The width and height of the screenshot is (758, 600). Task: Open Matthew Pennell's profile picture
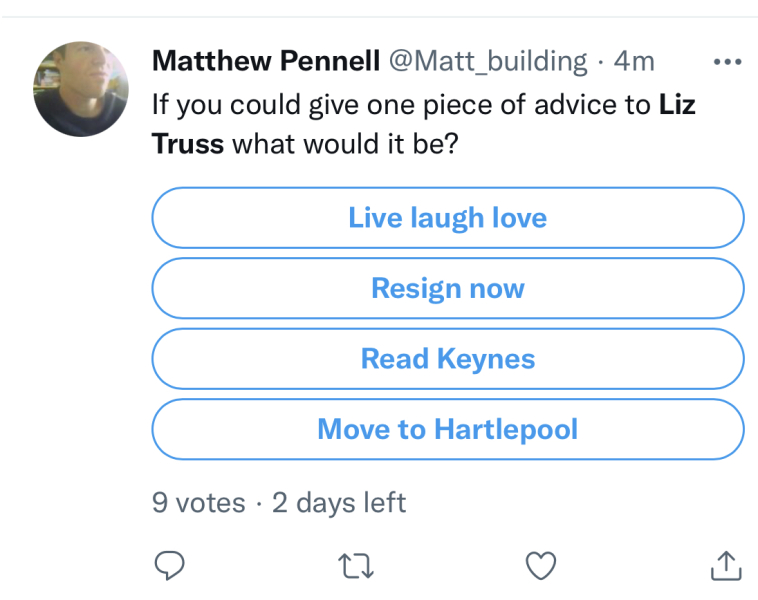(x=81, y=89)
